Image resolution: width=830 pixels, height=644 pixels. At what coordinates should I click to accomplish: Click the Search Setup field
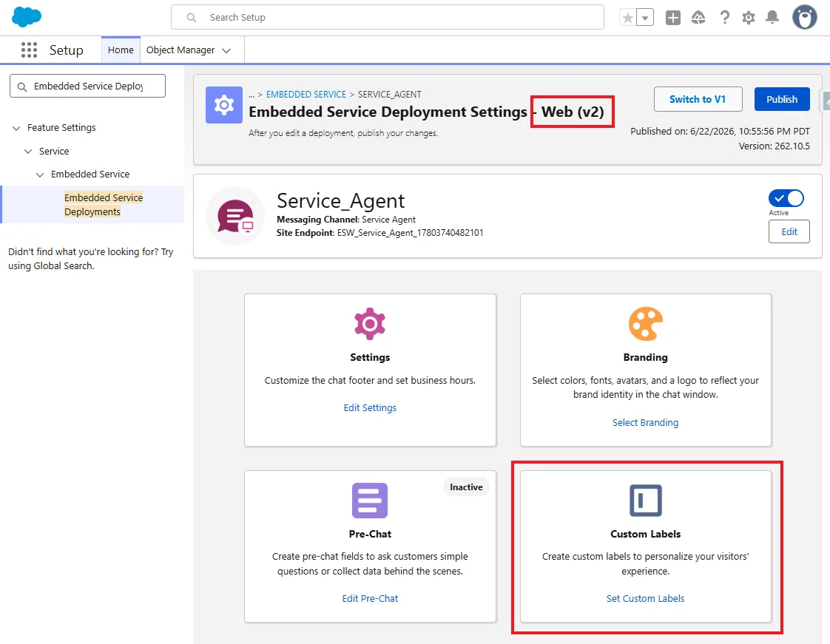coord(388,18)
